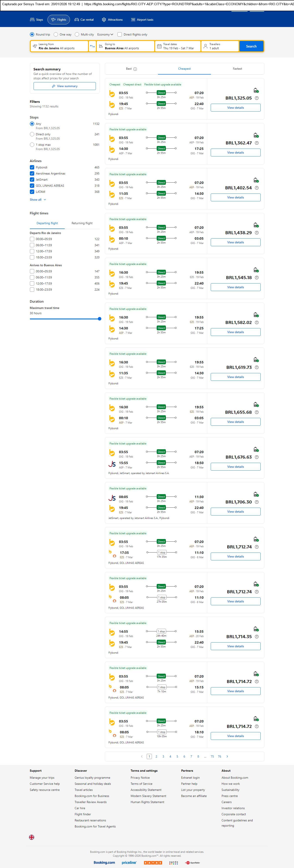Expand Show all airlines list
This screenshot has width=294, height=868.
[x=38, y=200]
